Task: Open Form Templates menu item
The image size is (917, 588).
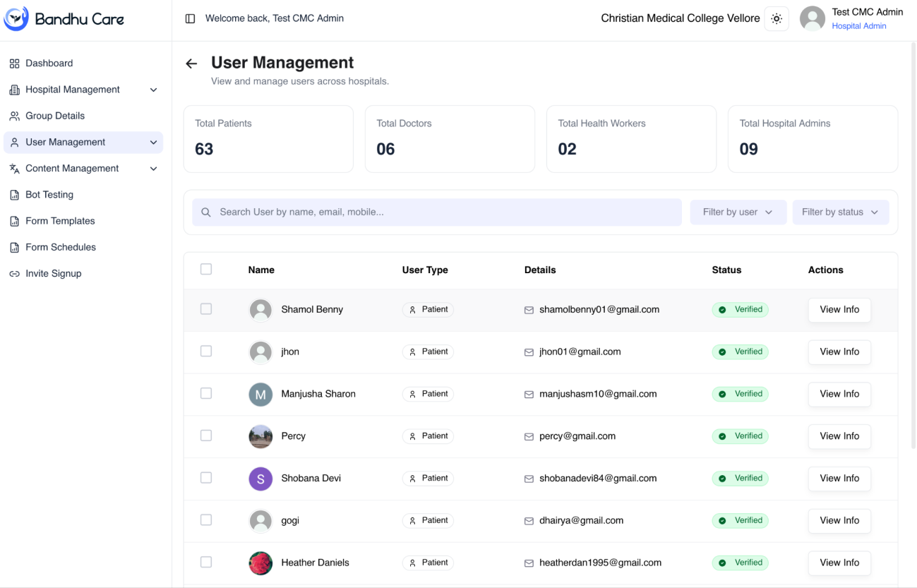Action: 83,221
